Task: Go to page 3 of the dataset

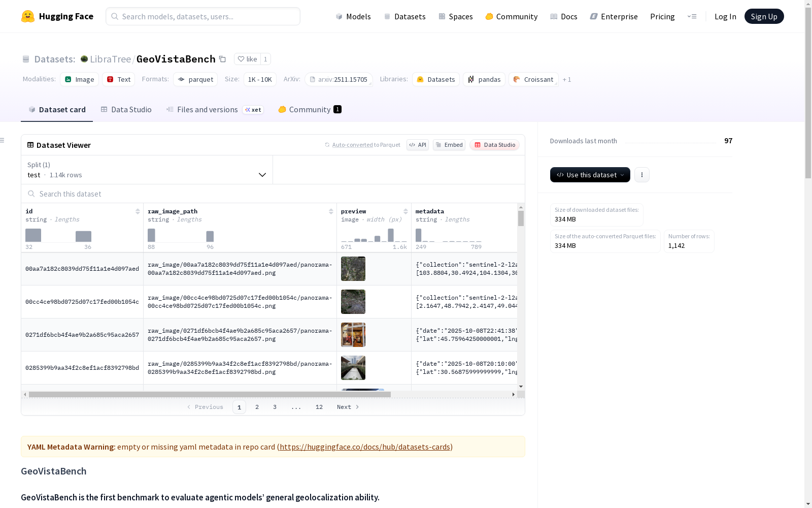Action: coord(275,407)
